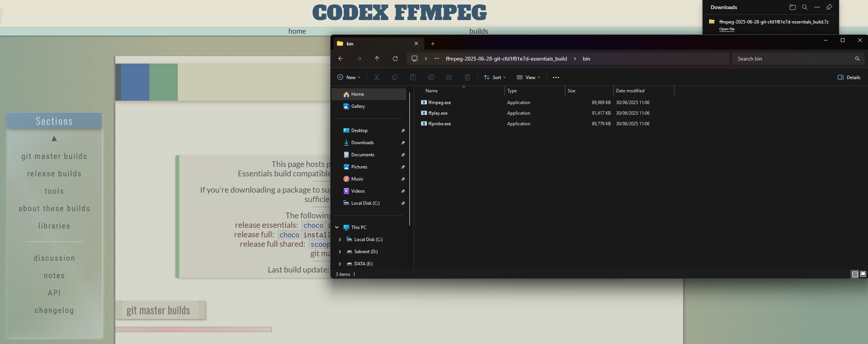Open home tab on Codex FFmpeg page
The height and width of the screenshot is (344, 868).
click(297, 31)
